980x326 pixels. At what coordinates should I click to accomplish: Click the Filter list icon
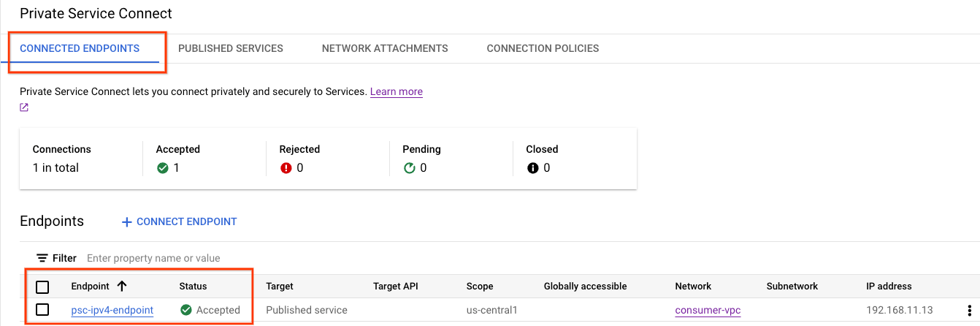42,258
